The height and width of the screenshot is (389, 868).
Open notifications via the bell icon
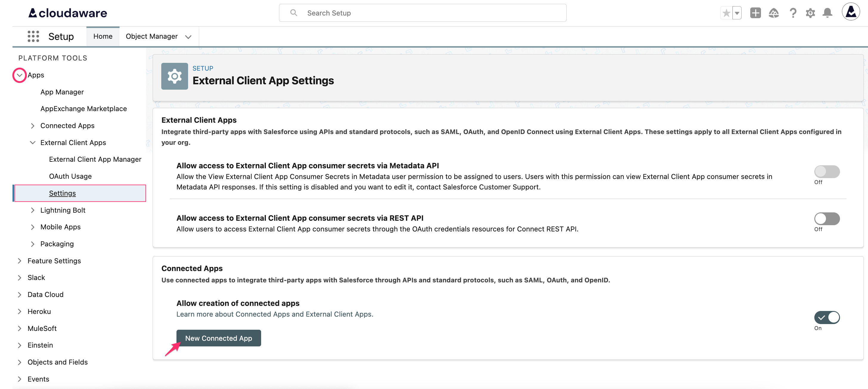pos(828,13)
